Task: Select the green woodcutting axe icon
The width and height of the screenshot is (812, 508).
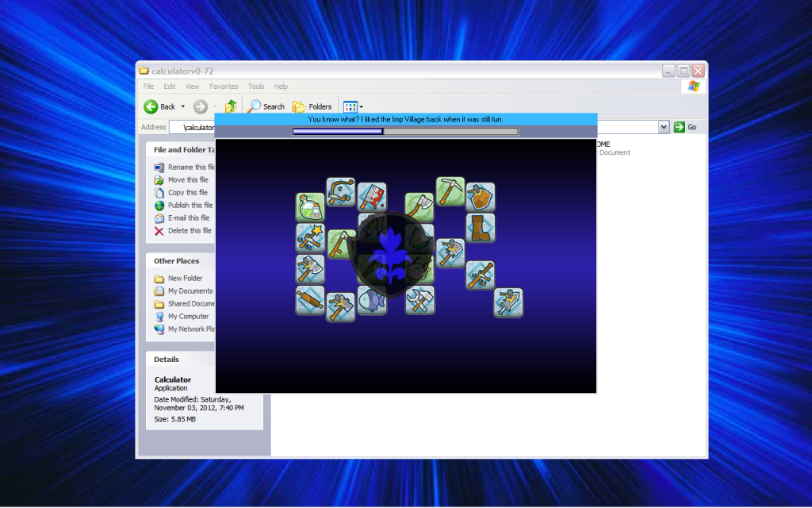Action: click(419, 207)
